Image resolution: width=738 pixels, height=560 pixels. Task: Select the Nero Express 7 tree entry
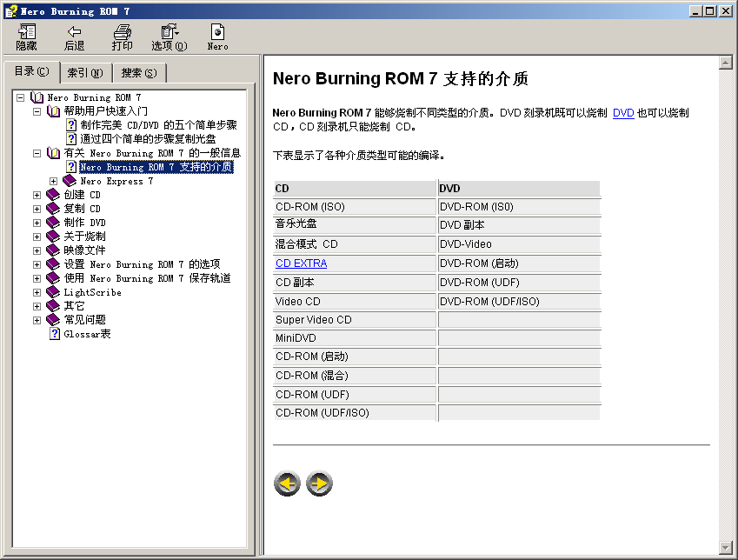[x=116, y=182]
